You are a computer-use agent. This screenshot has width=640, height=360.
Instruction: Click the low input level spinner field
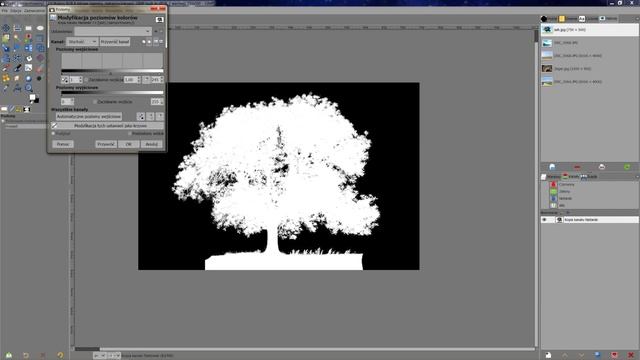[x=76, y=80]
